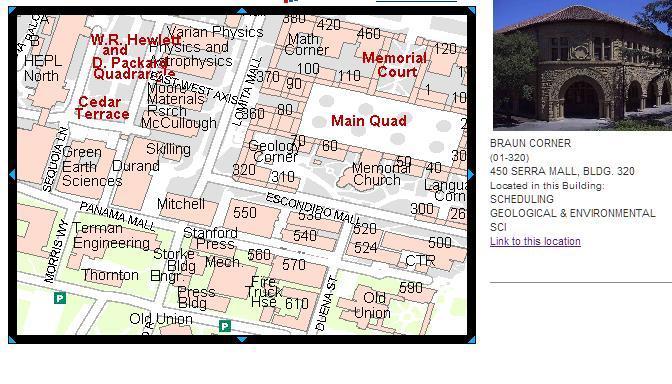Image resolution: width=672 pixels, height=384 pixels.
Task: Click parking icon near Thornton building
Action: tap(60, 298)
